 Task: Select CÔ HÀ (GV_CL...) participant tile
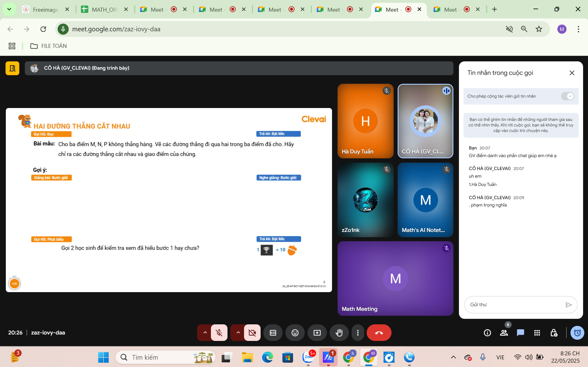point(426,121)
